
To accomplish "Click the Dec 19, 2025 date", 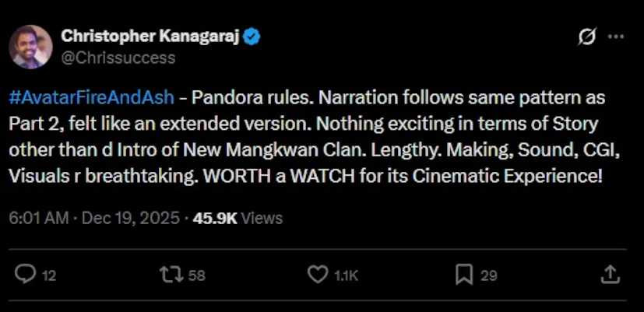I will coord(128,219).
